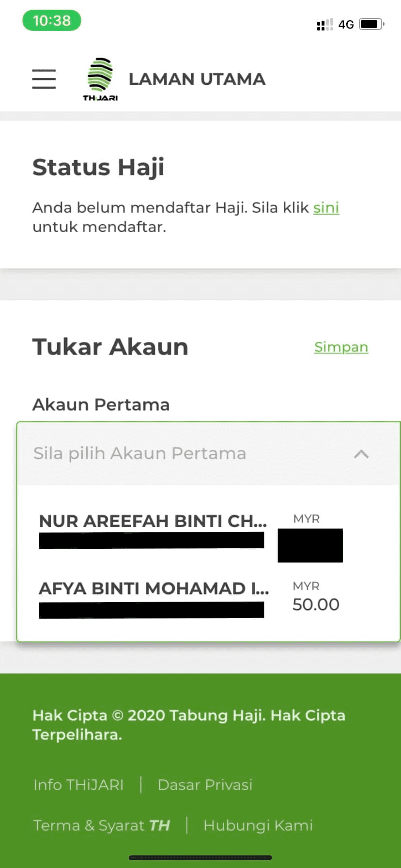View Terma & Syarat TH page

pyautogui.click(x=102, y=825)
